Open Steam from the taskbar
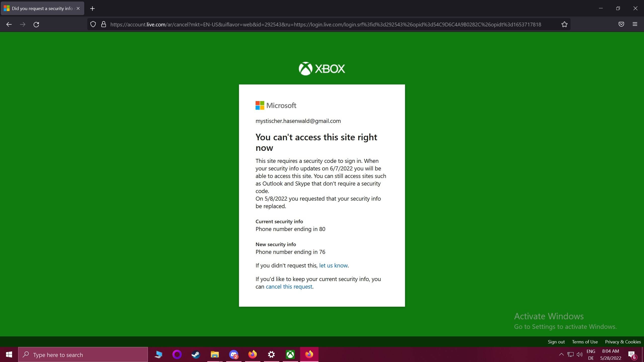The width and height of the screenshot is (644, 362). pos(196,355)
